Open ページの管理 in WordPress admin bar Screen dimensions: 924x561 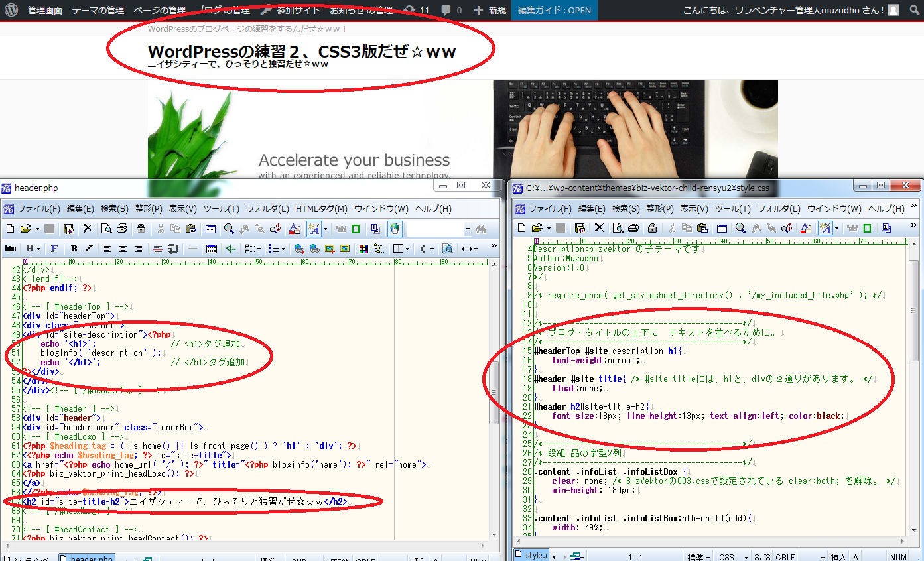pyautogui.click(x=159, y=10)
